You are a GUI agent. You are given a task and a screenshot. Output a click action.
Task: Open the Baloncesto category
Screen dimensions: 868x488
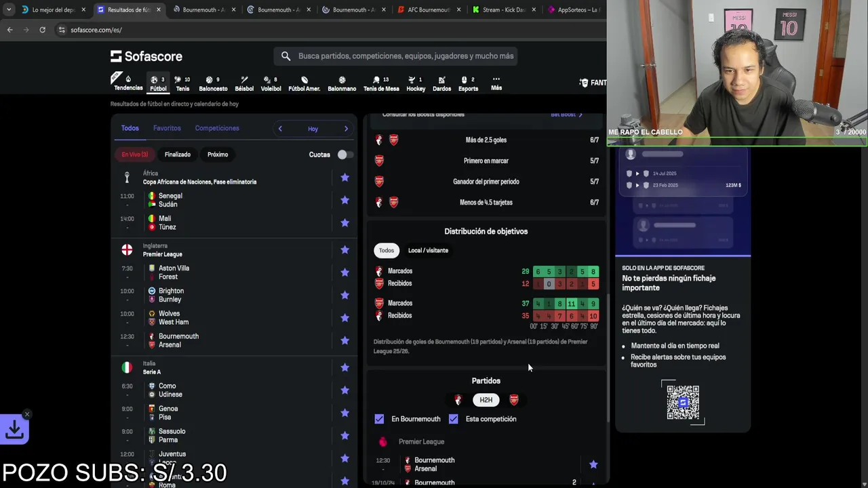(213, 83)
